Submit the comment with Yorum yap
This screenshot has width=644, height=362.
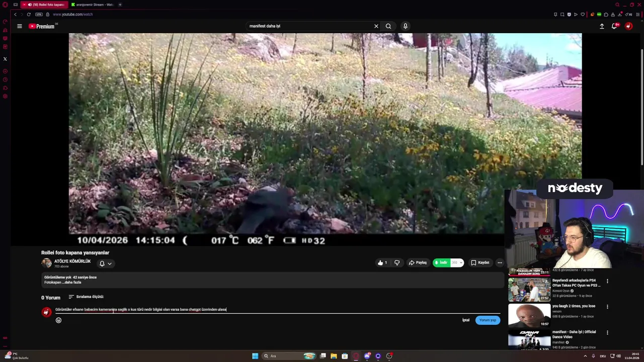tap(488, 320)
